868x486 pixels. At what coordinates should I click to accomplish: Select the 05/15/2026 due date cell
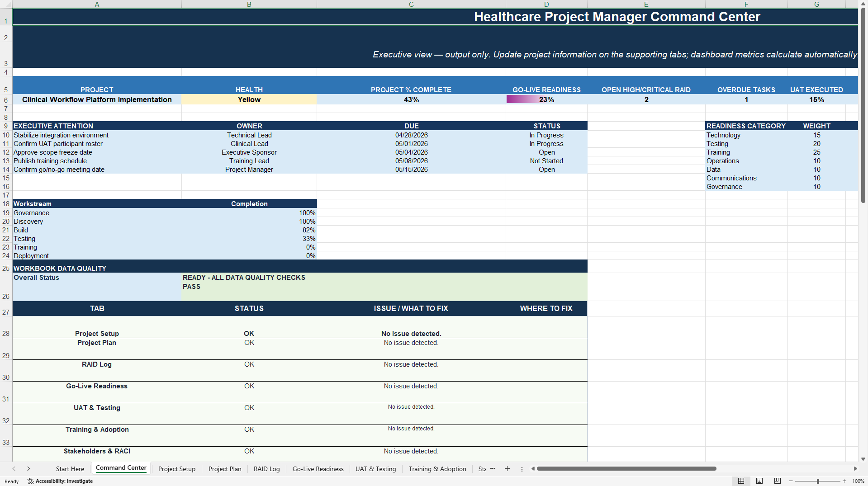[411, 170]
